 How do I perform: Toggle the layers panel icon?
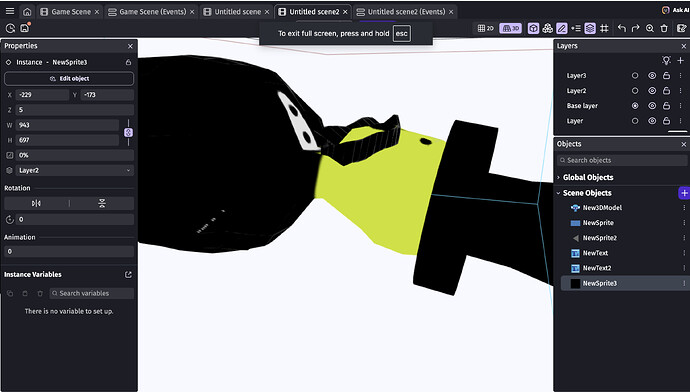point(590,28)
